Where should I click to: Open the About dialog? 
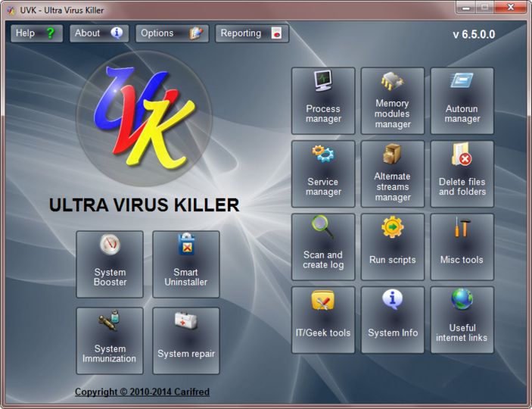point(99,33)
